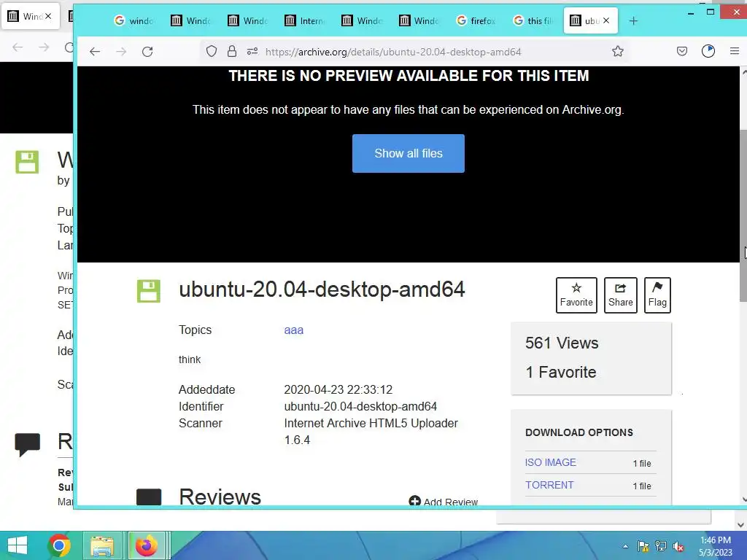747x560 pixels.
Task: Download the TORRENT file
Action: pos(549,485)
